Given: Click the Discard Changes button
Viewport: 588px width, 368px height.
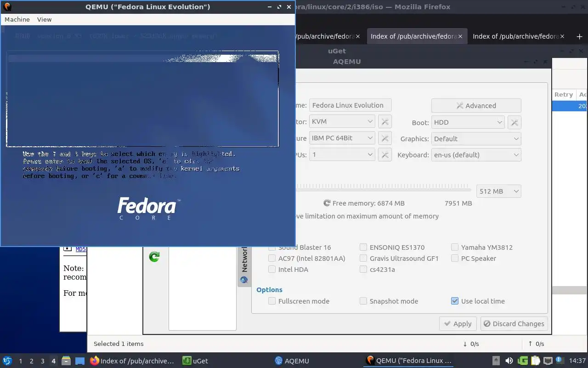Looking at the screenshot, I should tap(514, 323).
